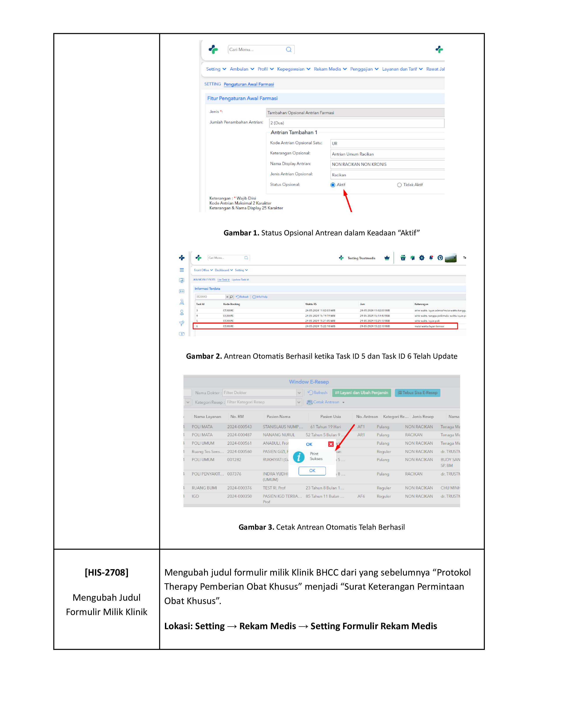
Task: Select the STANISLAUS NUMP... patient row
Action: pyautogui.click(x=322, y=427)
